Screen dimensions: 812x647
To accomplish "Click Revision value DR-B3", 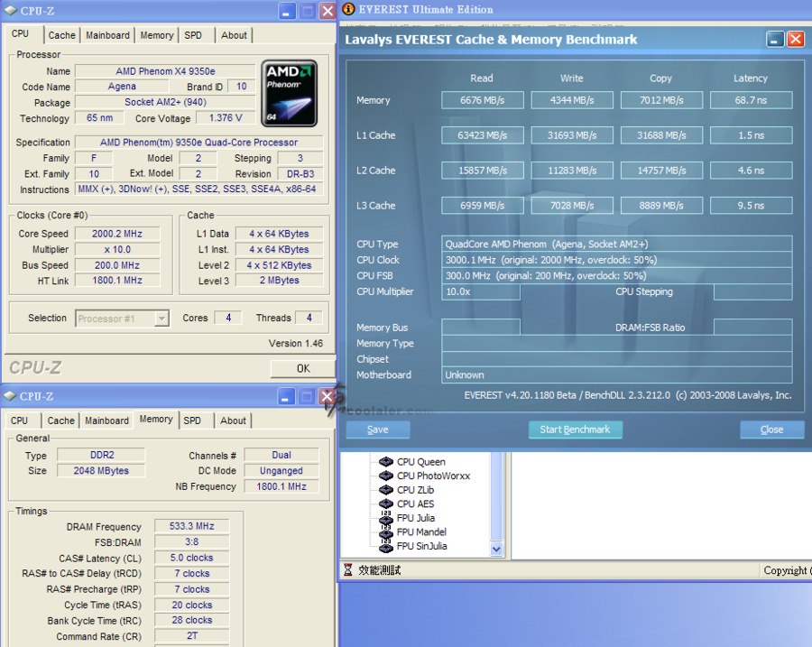I will tap(300, 174).
